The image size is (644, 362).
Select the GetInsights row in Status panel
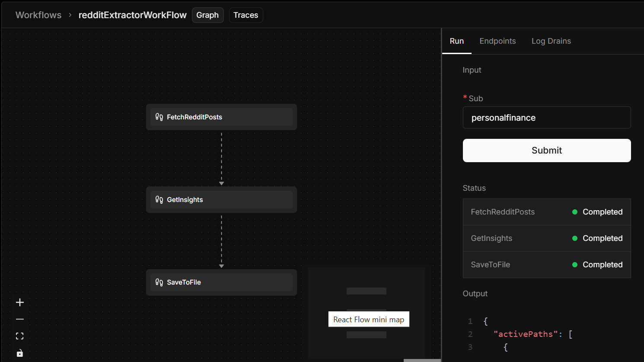click(547, 238)
